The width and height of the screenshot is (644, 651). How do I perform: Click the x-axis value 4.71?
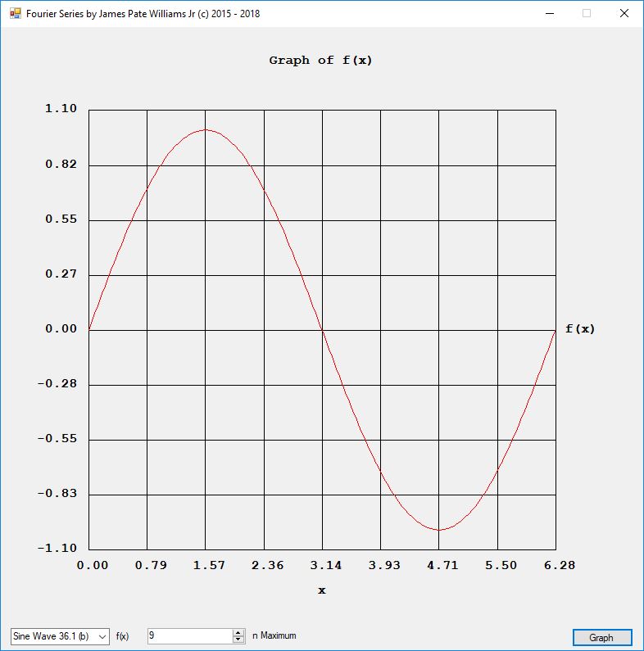(442, 566)
